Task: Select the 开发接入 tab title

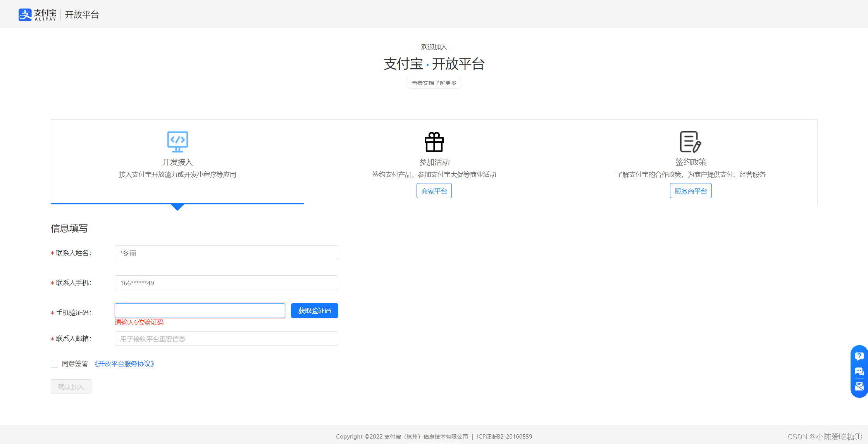Action: (x=177, y=162)
